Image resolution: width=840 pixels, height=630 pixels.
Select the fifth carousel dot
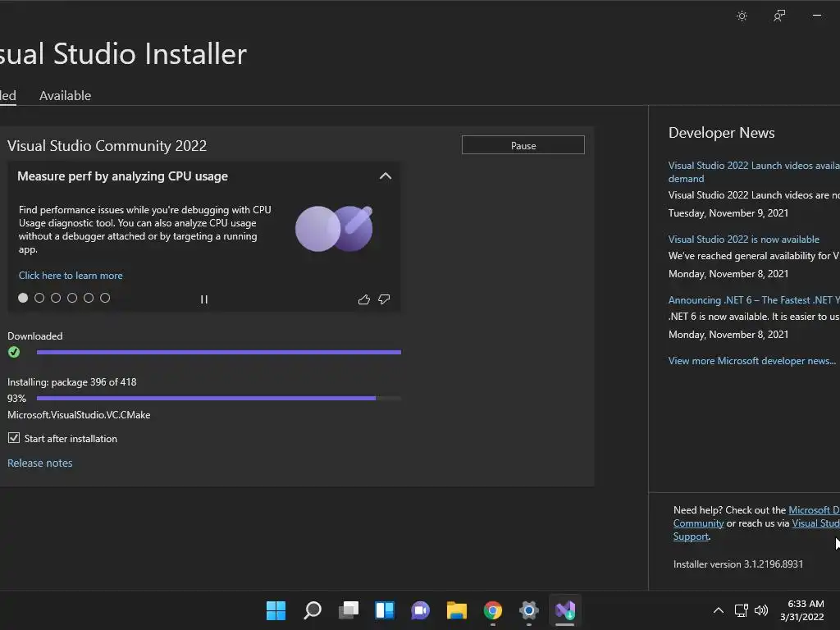pyautogui.click(x=89, y=298)
